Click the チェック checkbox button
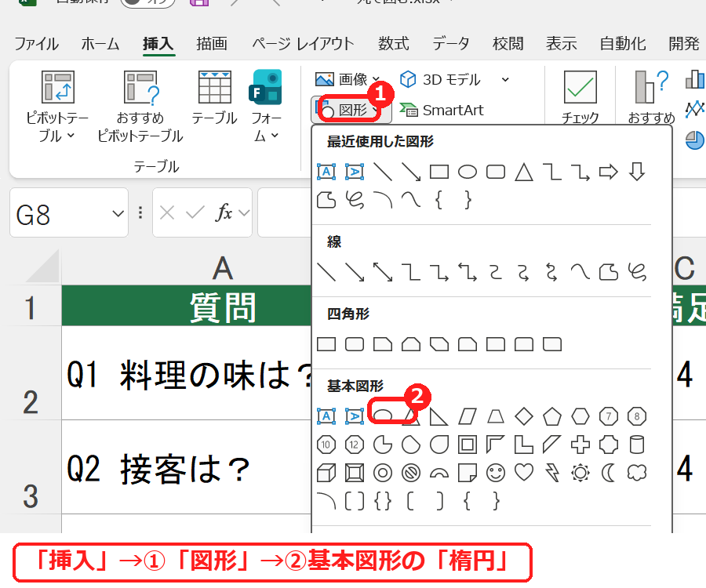Viewport: 706px width, 588px height. pyautogui.click(x=580, y=96)
